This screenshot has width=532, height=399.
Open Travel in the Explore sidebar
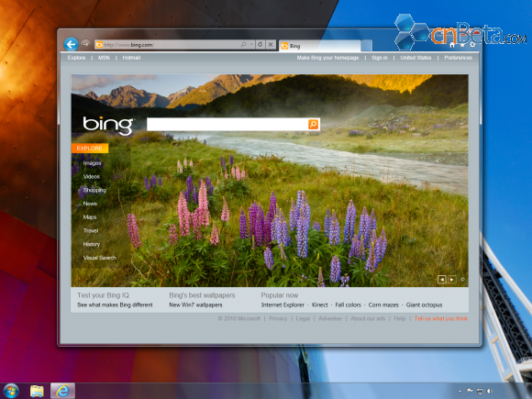click(91, 231)
